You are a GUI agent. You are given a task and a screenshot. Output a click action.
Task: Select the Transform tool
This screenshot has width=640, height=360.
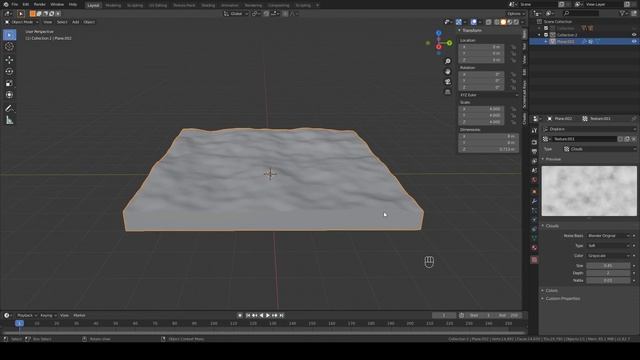coord(9,95)
